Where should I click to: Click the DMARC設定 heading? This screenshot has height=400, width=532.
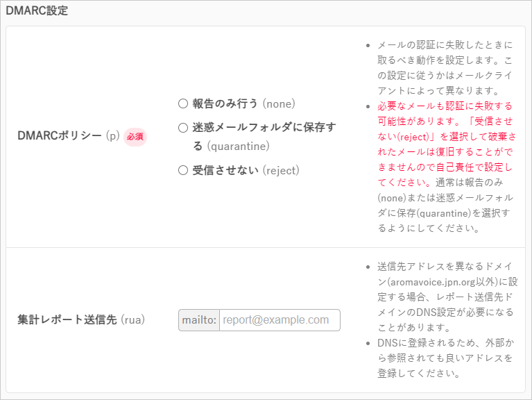tap(37, 10)
